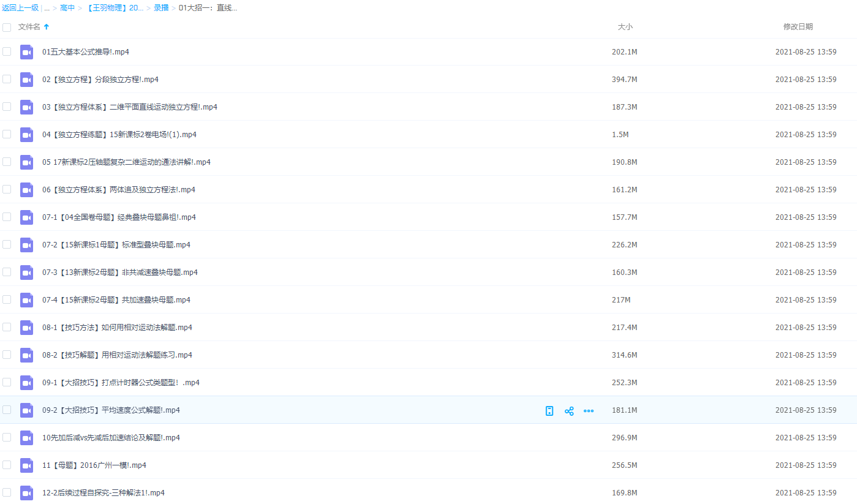Click video icon of 11【母题】2016广州一模
The width and height of the screenshot is (857, 504).
click(26, 465)
